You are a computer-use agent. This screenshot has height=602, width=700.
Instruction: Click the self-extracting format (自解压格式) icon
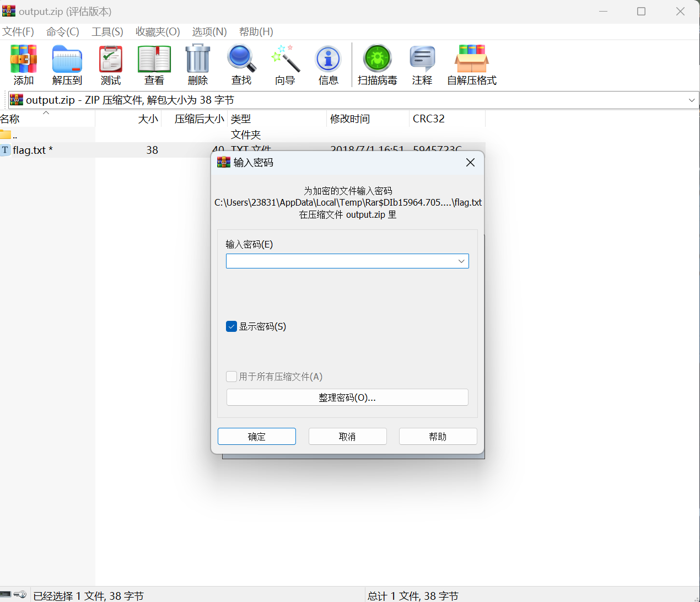(x=472, y=59)
